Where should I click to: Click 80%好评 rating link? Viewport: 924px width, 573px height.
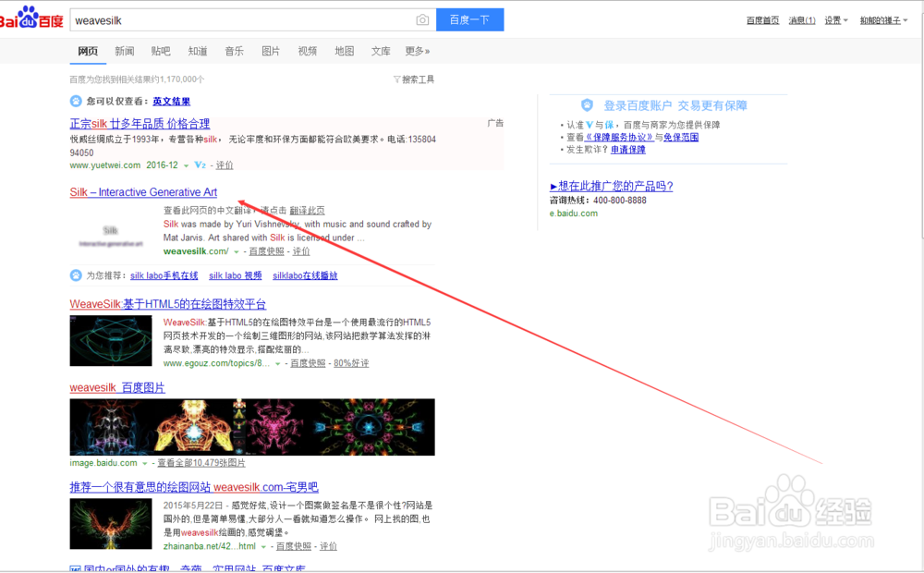[x=351, y=363]
